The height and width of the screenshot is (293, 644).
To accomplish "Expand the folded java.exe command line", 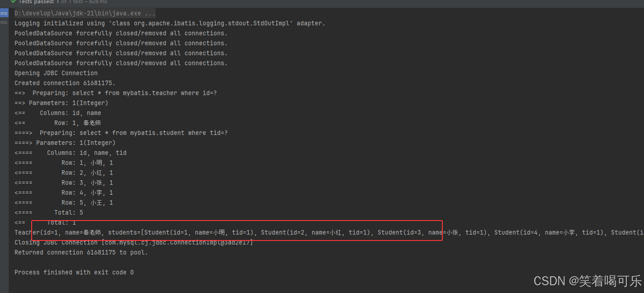I will [85, 13].
